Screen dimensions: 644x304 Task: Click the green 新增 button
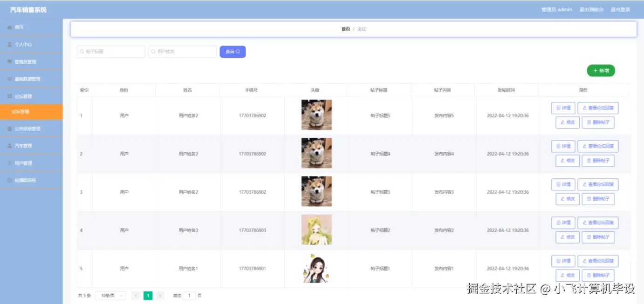pyautogui.click(x=601, y=71)
